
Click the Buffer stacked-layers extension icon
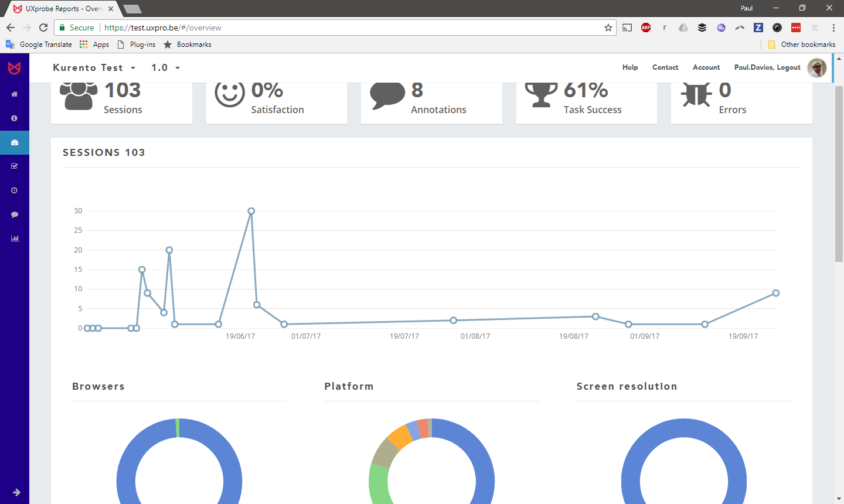(x=702, y=28)
